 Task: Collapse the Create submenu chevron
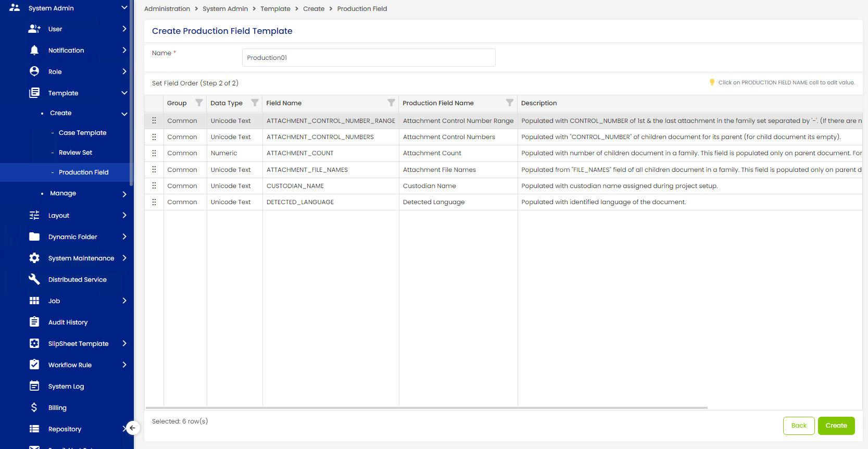(x=124, y=114)
